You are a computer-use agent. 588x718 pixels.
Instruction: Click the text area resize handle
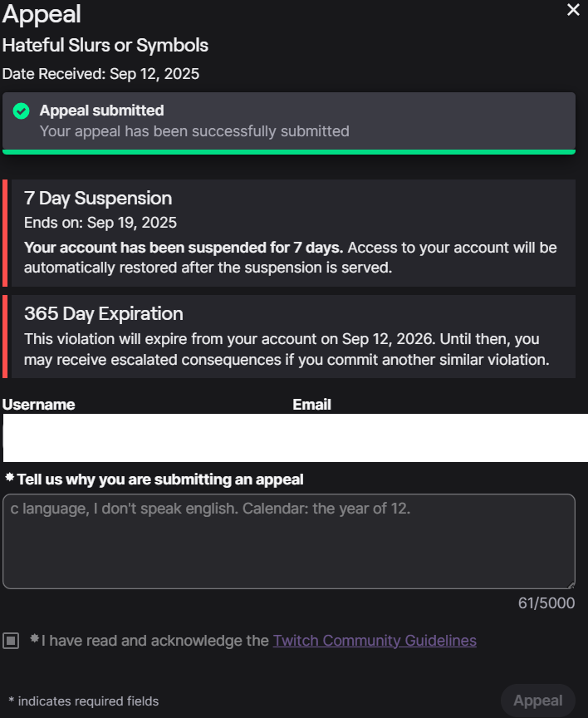click(x=571, y=585)
